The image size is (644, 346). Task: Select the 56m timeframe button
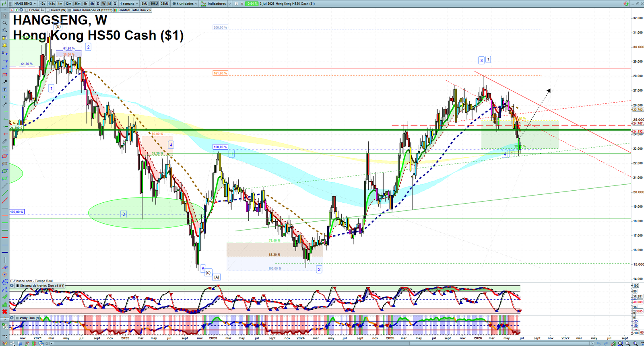77,4
